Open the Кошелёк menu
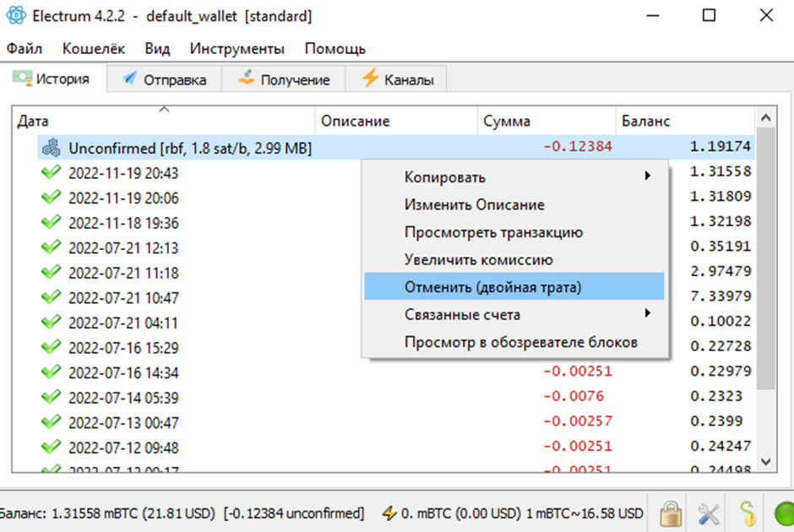The image size is (794, 532). (x=94, y=49)
